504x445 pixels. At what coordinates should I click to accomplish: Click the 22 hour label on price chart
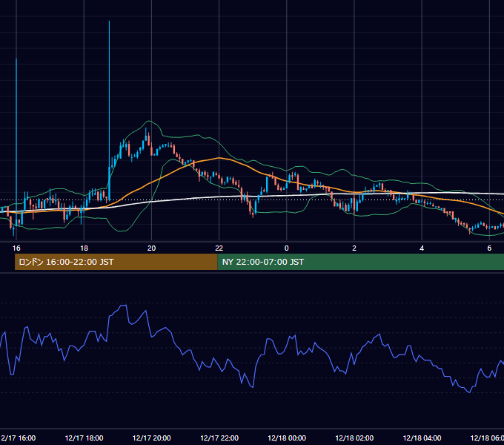[219, 248]
